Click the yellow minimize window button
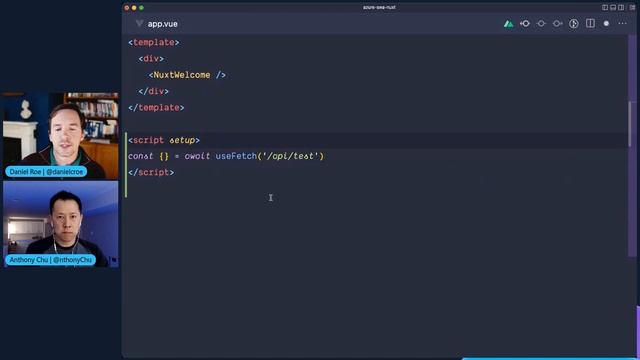The image size is (640, 360). (x=134, y=8)
